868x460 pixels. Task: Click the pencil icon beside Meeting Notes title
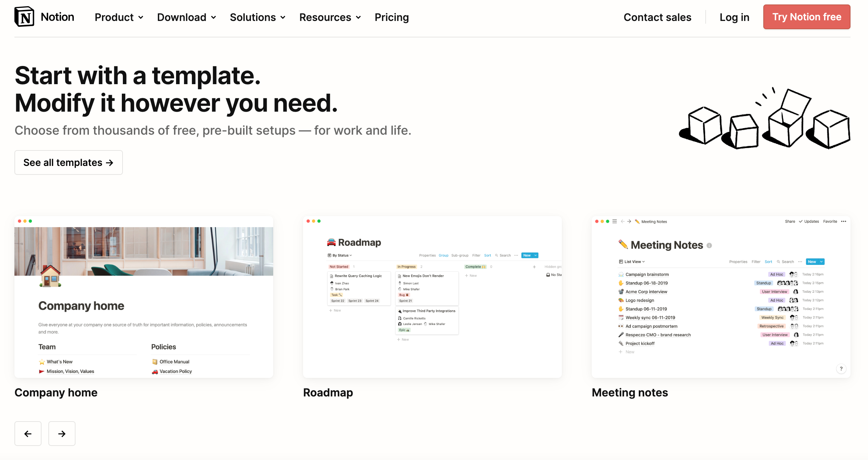pos(623,244)
